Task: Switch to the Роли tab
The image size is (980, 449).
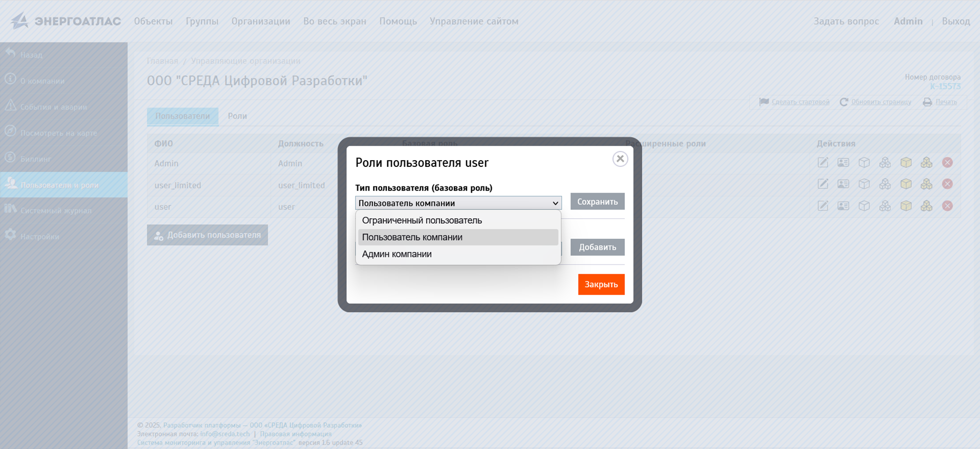Action: (237, 116)
